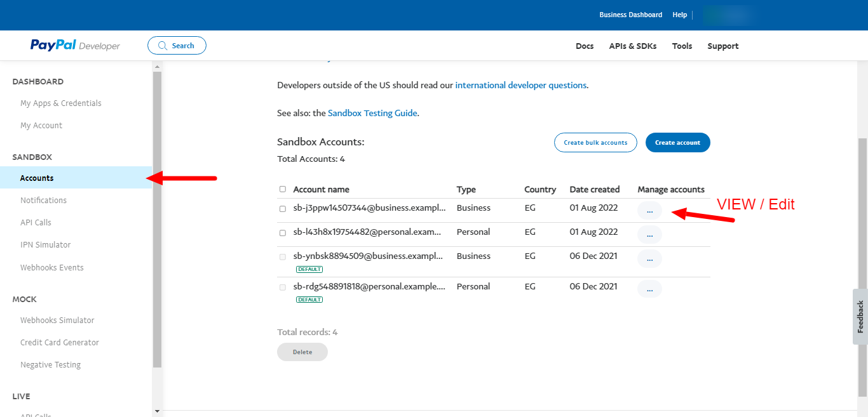
Task: Click sidebar scrollbar down arrow
Action: click(157, 411)
